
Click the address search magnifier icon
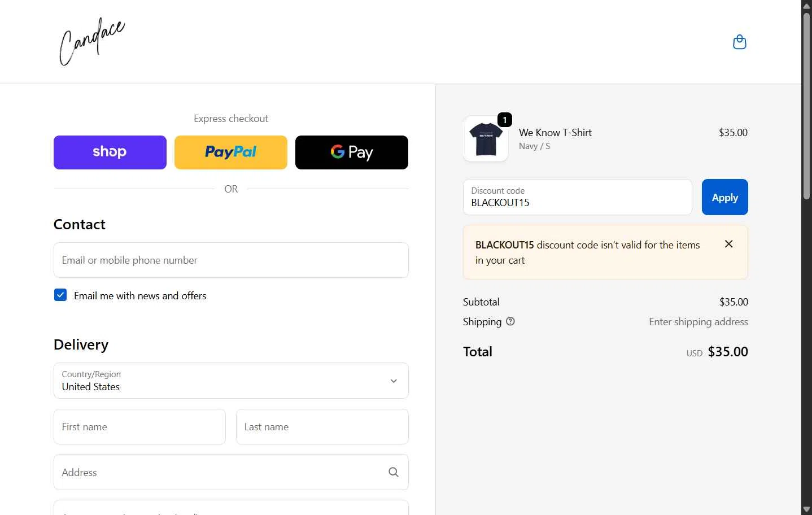point(394,472)
